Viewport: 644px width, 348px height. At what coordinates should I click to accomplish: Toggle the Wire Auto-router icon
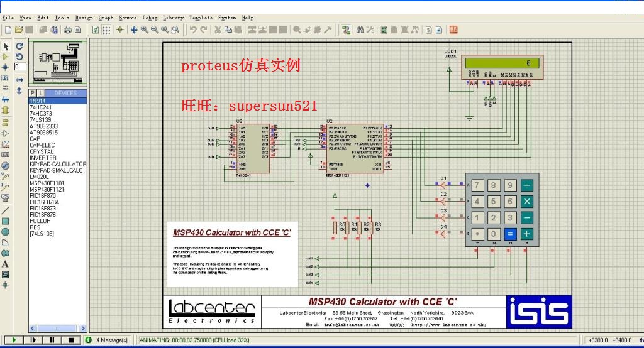click(x=347, y=30)
